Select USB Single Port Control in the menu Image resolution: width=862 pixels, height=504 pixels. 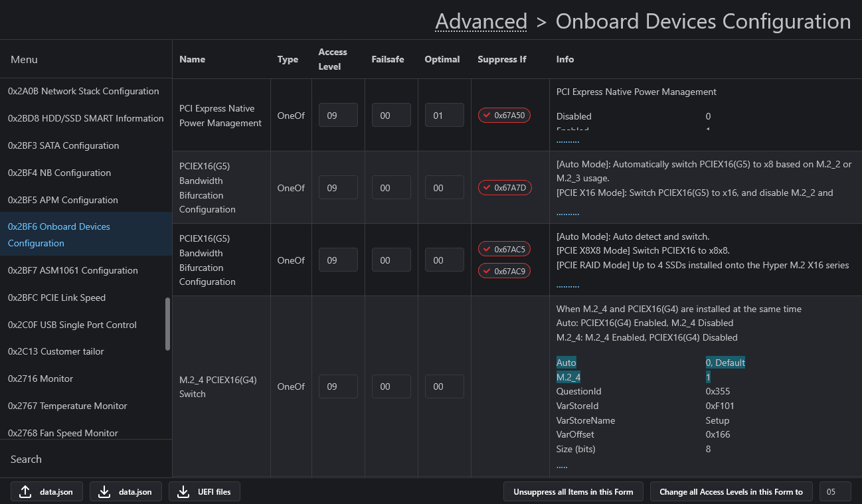pos(72,325)
